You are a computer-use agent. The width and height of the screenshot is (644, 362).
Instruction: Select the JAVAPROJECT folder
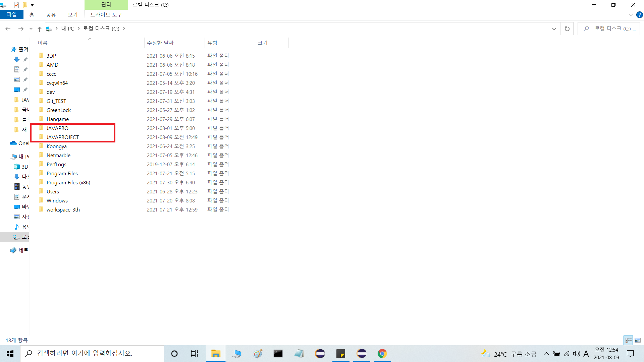[63, 137]
